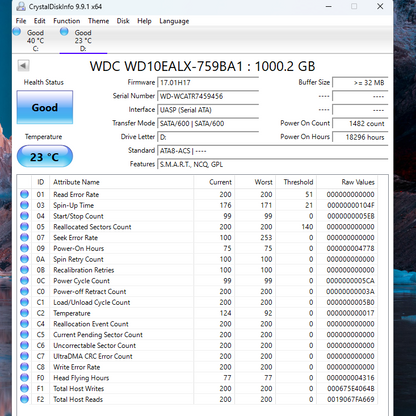The image size is (416, 416).
Task: Minimize the CrystalDiskInfo window
Action: tap(329, 6)
